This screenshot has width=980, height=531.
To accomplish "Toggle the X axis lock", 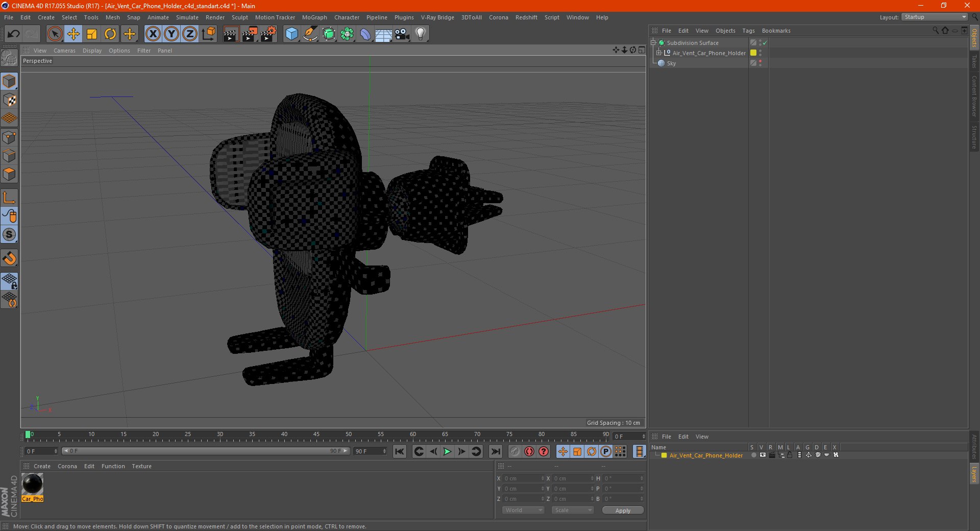I will coord(153,34).
